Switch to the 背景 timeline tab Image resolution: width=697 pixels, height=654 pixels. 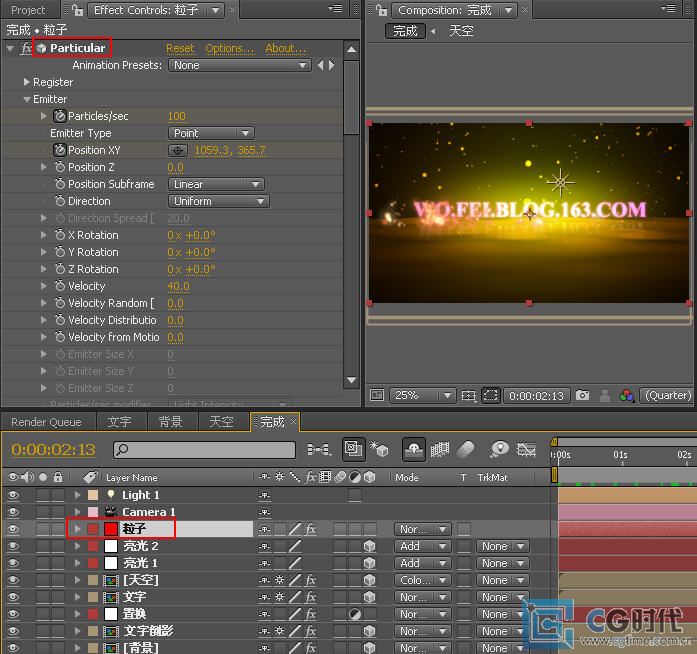tap(171, 422)
